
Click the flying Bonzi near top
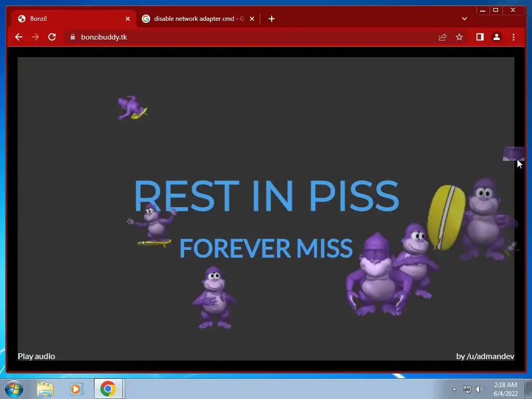[x=132, y=108]
